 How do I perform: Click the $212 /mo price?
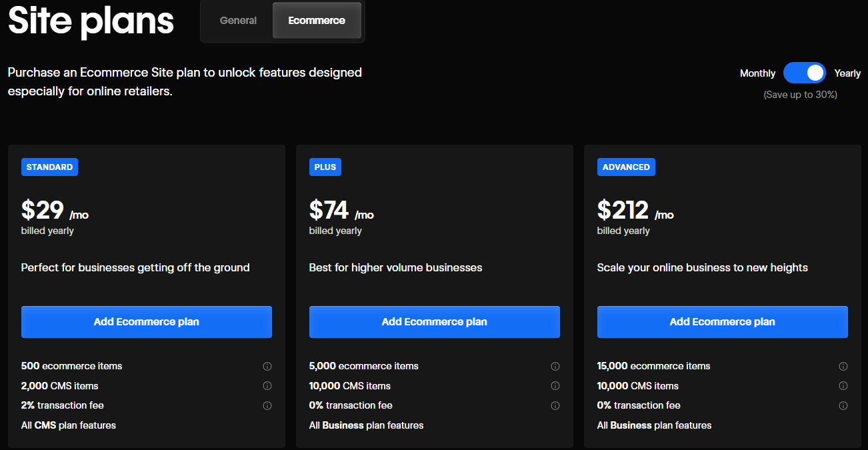[635, 210]
